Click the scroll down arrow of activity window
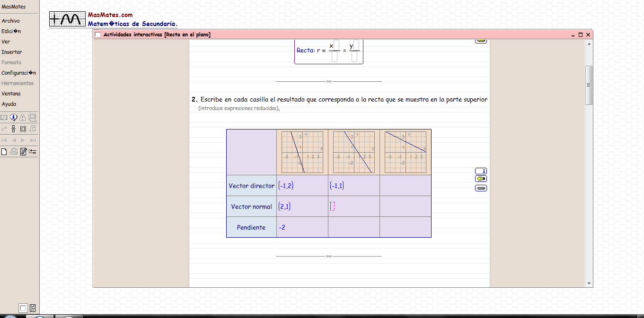This screenshot has height=318, width=644. 589,284
